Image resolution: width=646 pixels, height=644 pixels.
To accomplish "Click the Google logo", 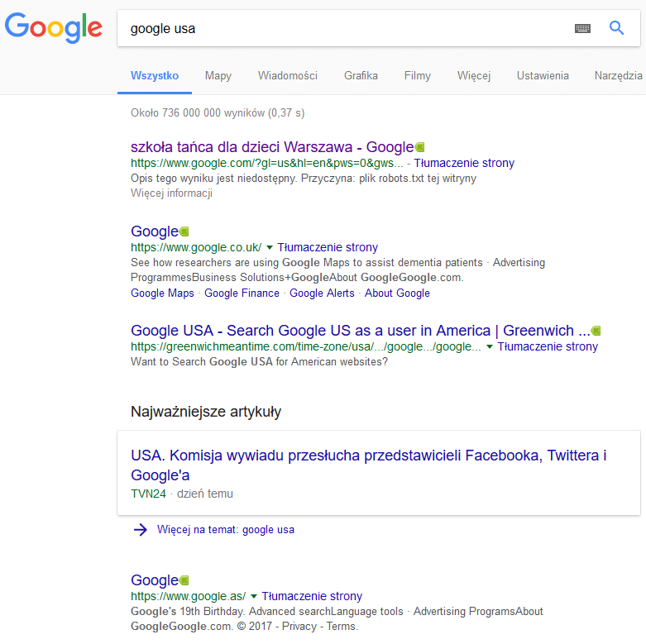I will coord(53,27).
